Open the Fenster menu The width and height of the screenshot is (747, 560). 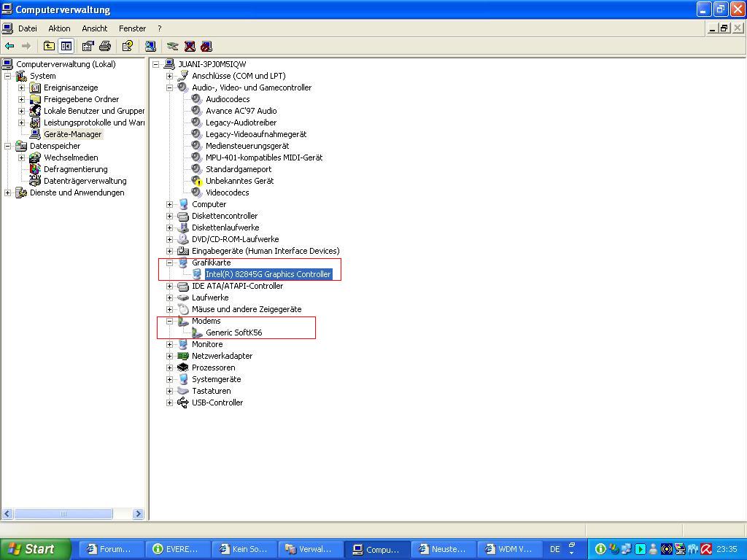tap(133, 28)
